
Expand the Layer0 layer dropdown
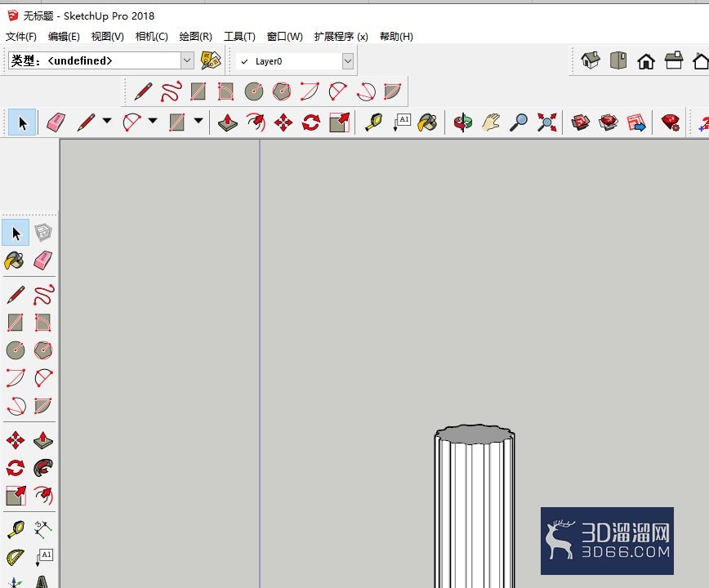[347, 61]
